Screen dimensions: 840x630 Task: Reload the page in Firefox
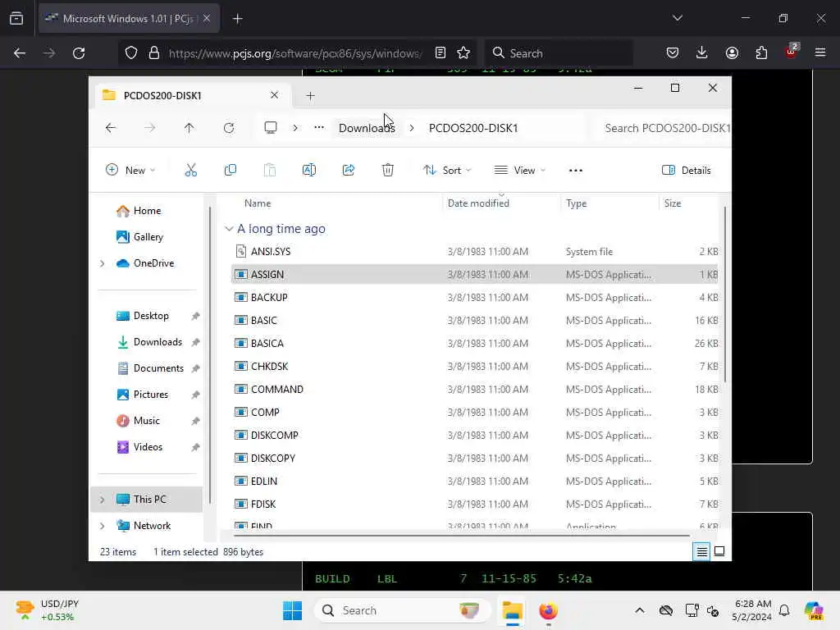click(x=79, y=53)
